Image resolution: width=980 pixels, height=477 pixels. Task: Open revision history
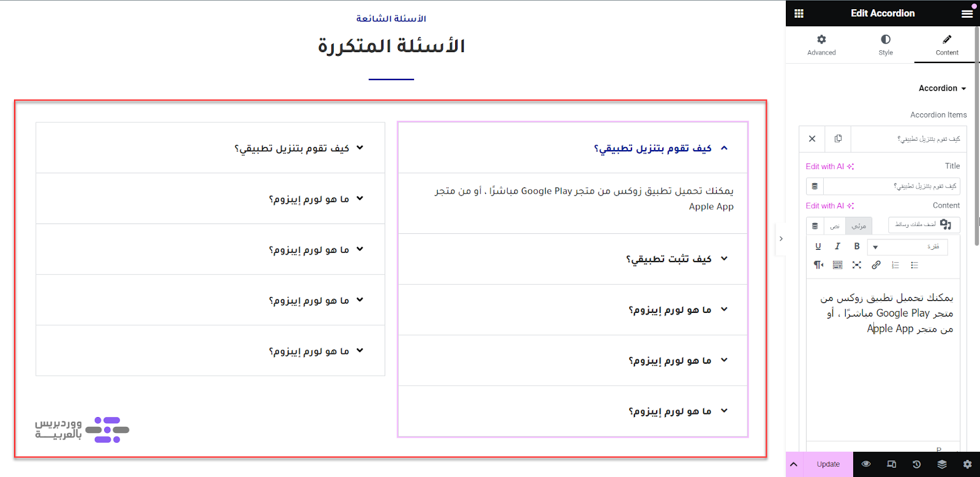point(917,464)
